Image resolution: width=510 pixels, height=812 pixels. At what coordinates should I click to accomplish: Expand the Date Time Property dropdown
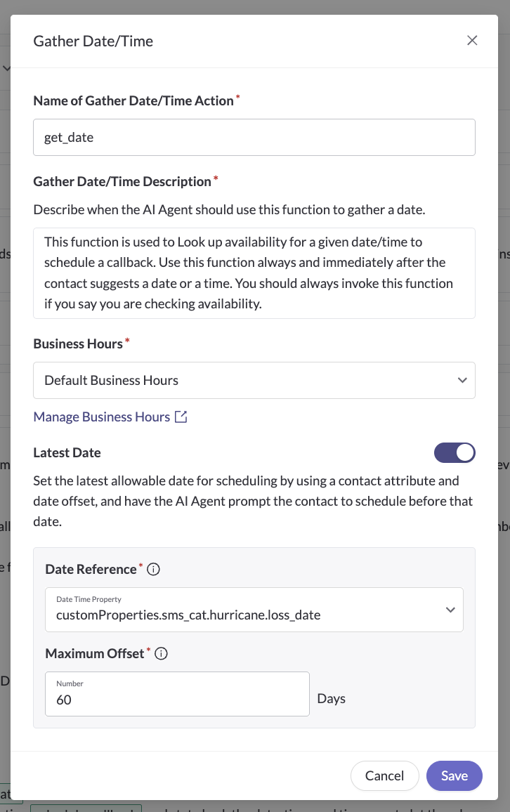click(254, 610)
